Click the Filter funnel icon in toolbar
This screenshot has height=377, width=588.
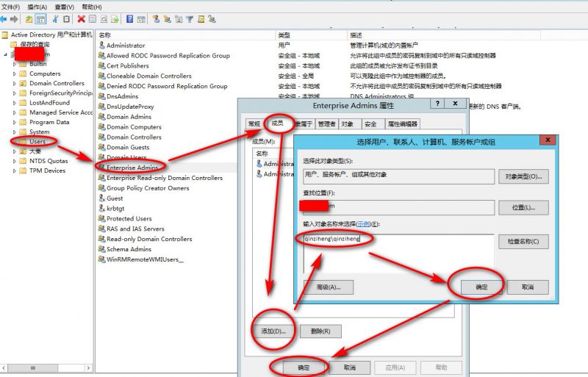click(x=190, y=19)
